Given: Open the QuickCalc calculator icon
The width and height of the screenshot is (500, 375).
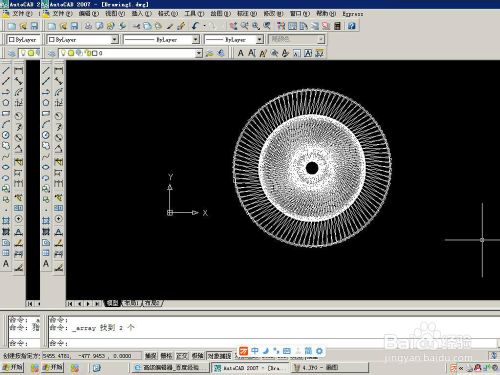Looking at the screenshot, I should tap(337, 26).
